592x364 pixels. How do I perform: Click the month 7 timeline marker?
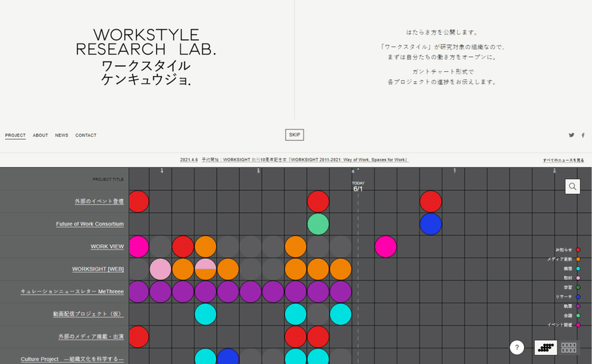click(454, 172)
